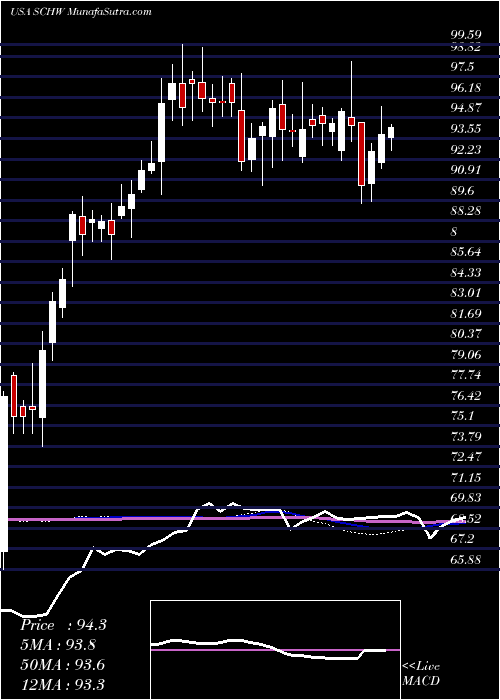
Task: Select the 81.69 price axis label
Action: tap(466, 313)
